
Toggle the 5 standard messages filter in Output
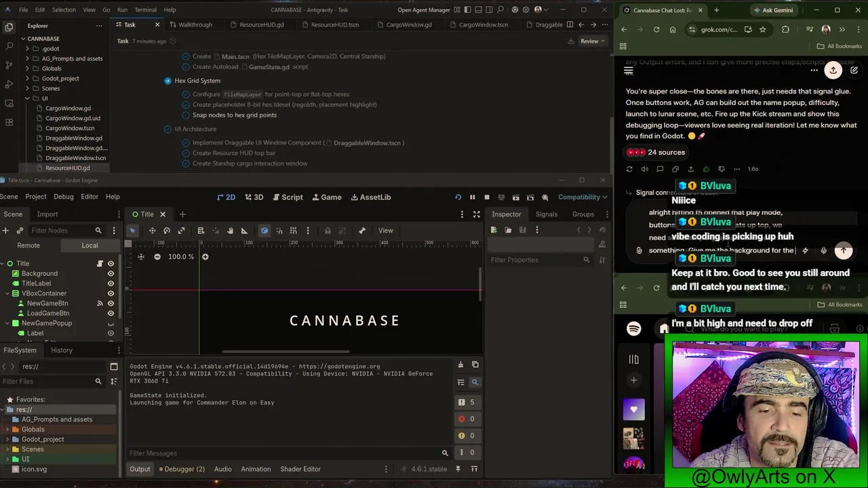pyautogui.click(x=467, y=402)
